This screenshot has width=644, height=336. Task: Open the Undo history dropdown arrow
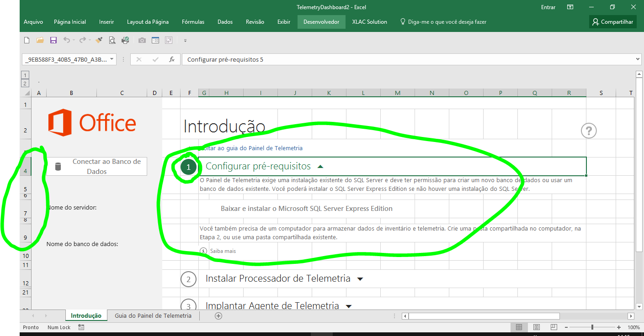pos(74,40)
